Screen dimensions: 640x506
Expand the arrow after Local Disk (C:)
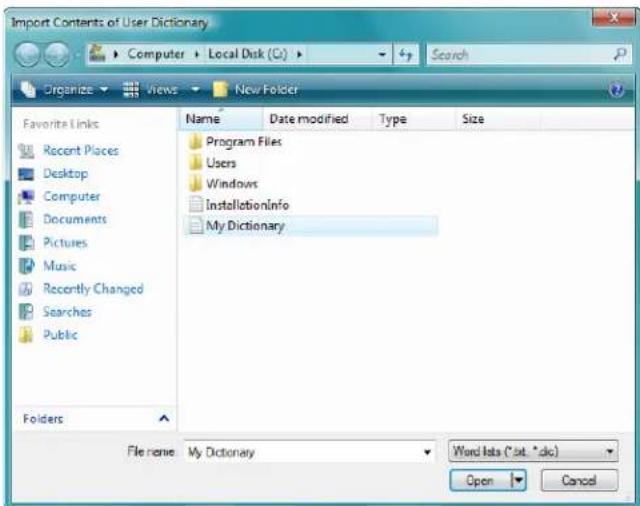(x=300, y=54)
